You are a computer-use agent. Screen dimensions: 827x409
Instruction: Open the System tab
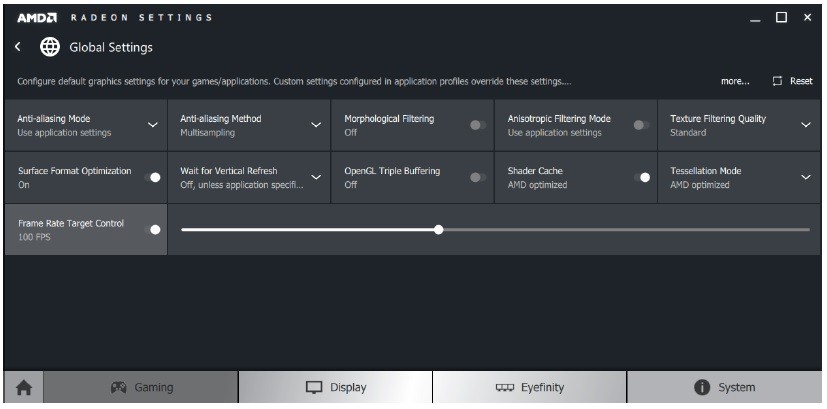[724, 387]
